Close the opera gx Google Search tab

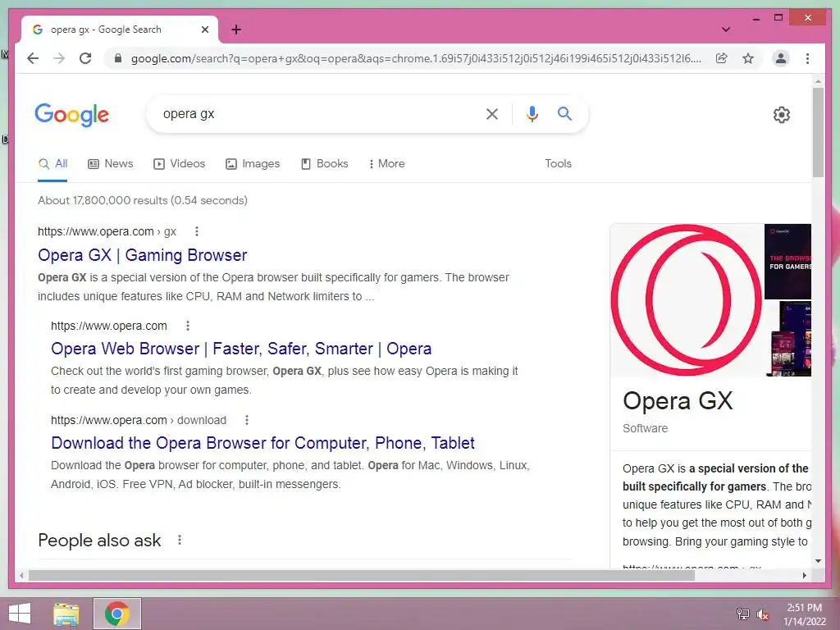204,30
